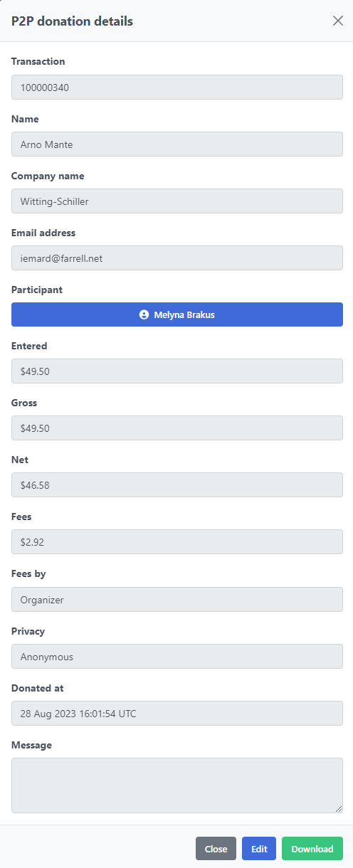Click the Entered amount field
The height and width of the screenshot is (868, 353).
pos(177,371)
